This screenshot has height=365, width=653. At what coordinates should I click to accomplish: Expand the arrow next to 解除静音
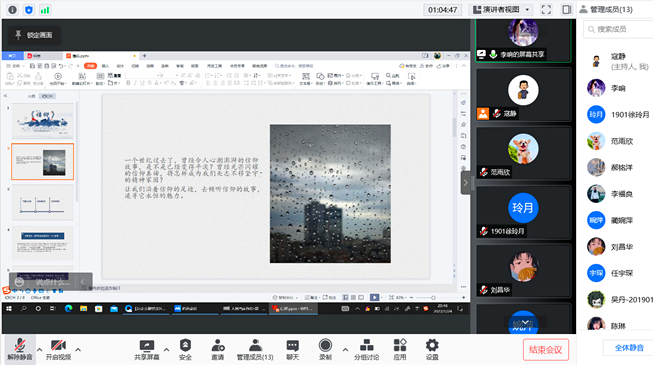tap(40, 349)
